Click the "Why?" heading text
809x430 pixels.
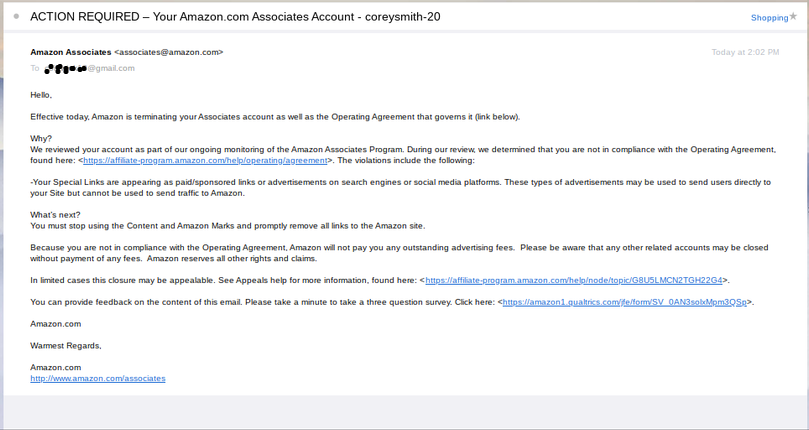point(41,139)
